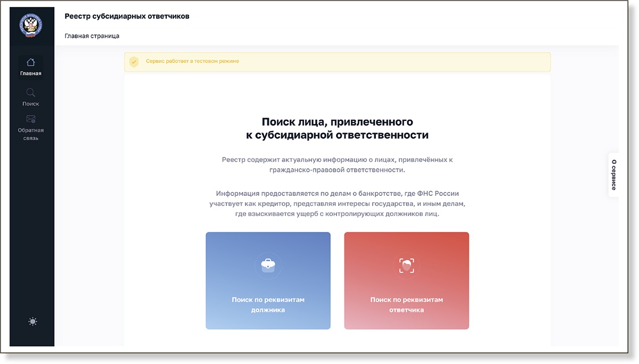Click the shield icon in the yellow banner
The image size is (639, 364).
(x=134, y=62)
